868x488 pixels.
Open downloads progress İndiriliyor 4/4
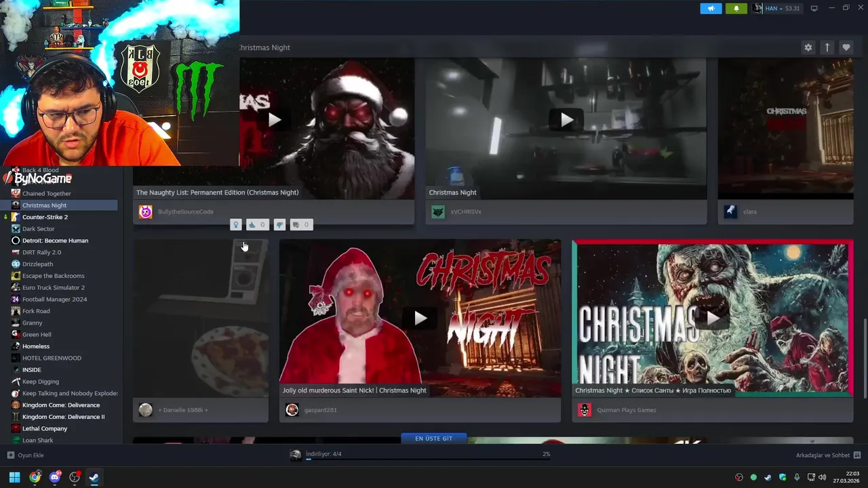click(x=420, y=455)
